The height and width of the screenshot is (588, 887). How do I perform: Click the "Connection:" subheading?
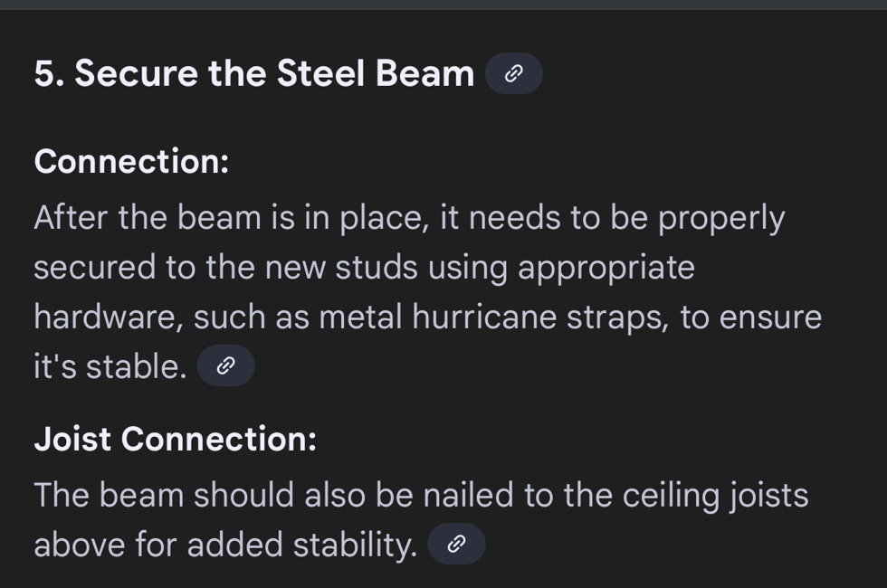[x=131, y=162]
